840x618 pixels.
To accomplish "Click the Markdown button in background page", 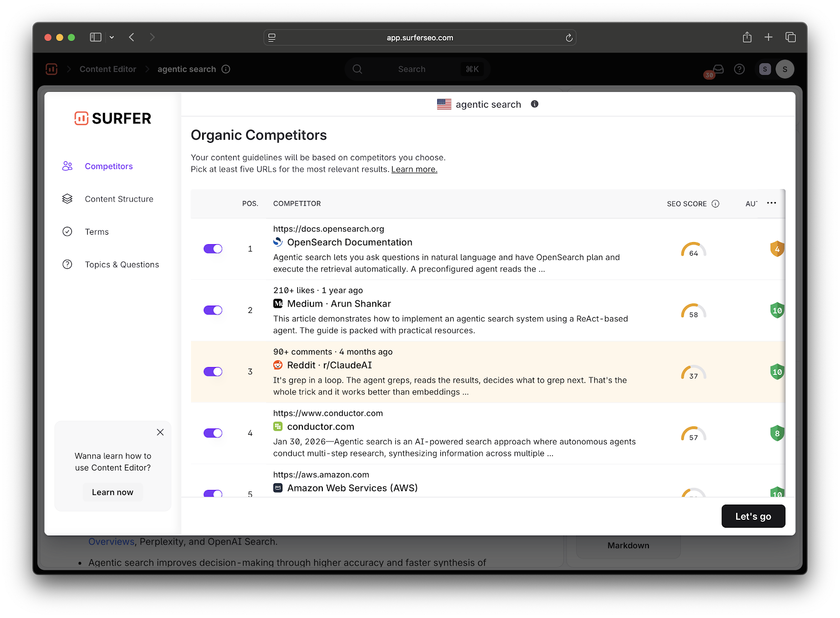I will [x=628, y=546].
